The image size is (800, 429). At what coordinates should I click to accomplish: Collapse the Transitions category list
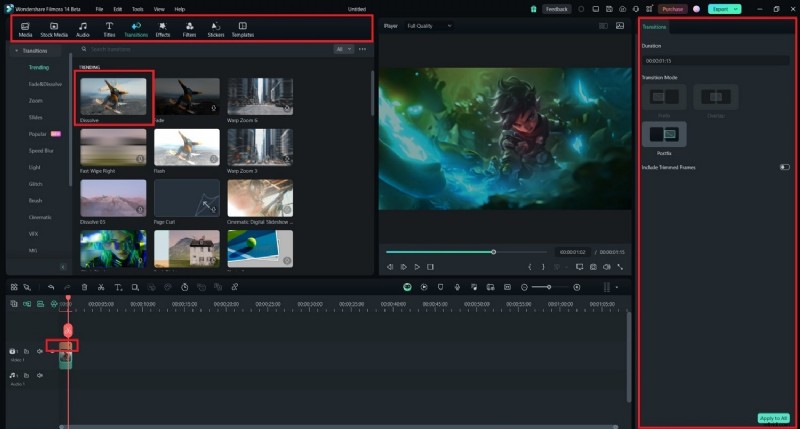16,49
